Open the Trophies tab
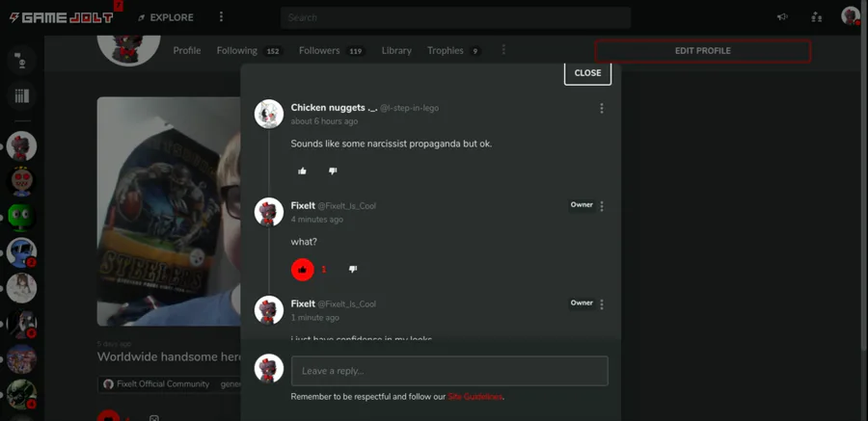The width and height of the screenshot is (868, 421). coord(453,50)
